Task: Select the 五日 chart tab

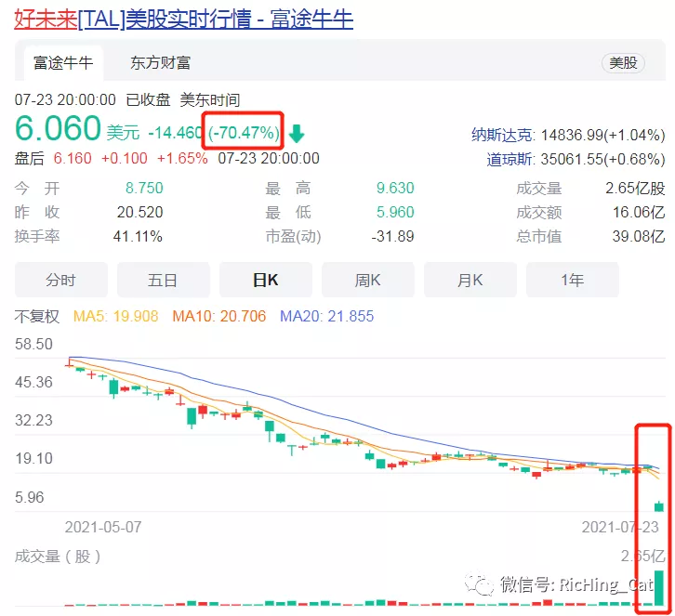Action: [x=163, y=280]
